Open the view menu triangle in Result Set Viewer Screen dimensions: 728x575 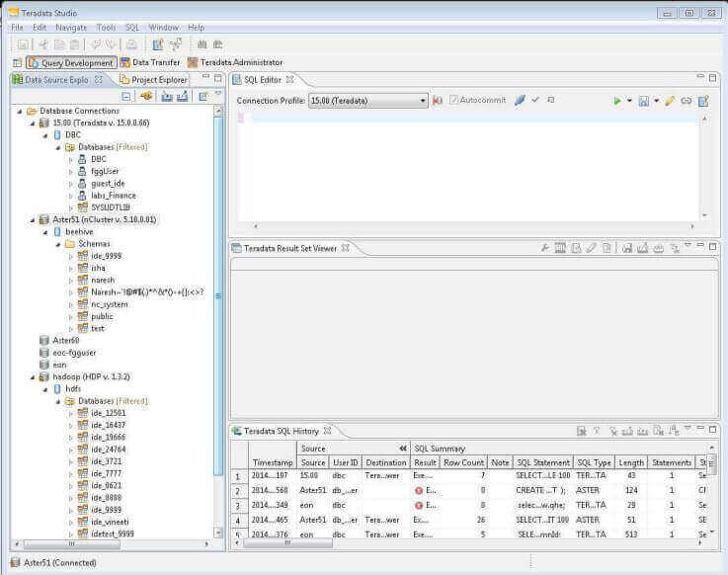[688, 245]
